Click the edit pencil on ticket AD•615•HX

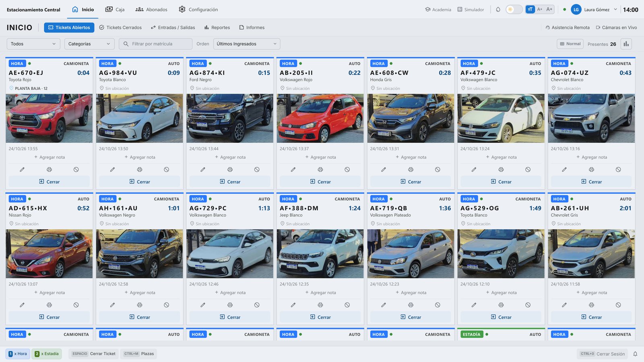[22, 305]
